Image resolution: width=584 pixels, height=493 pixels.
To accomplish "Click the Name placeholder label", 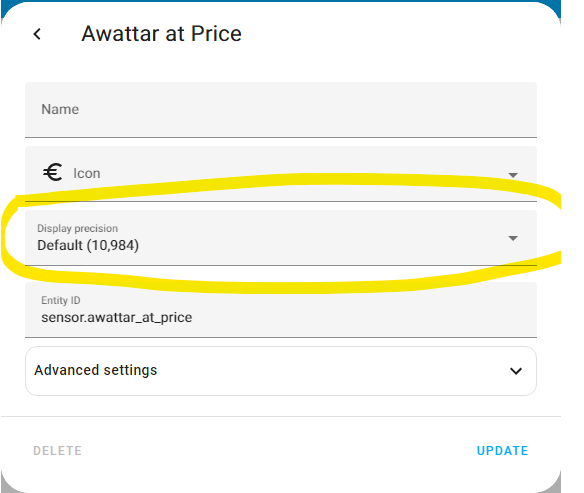I will point(60,109).
